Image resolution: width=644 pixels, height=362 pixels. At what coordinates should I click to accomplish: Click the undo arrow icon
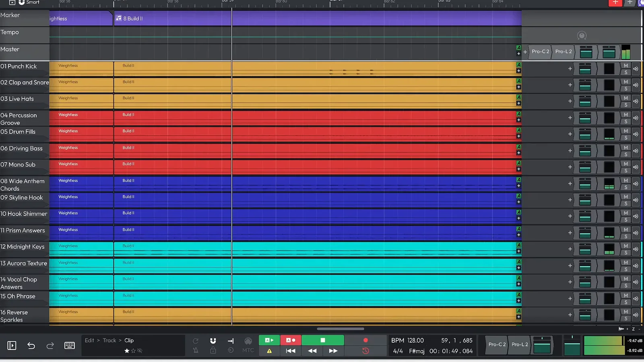click(31, 346)
